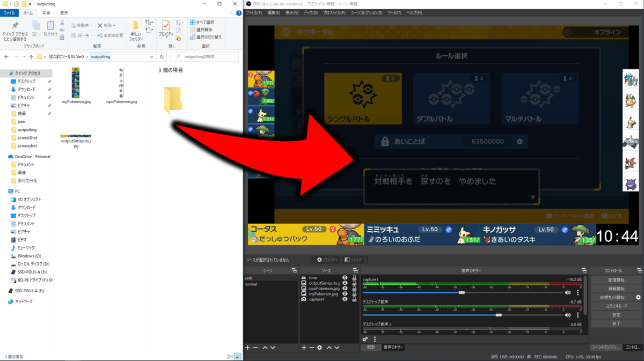Open first デスクトップ音声 three-dot menu

(578, 315)
